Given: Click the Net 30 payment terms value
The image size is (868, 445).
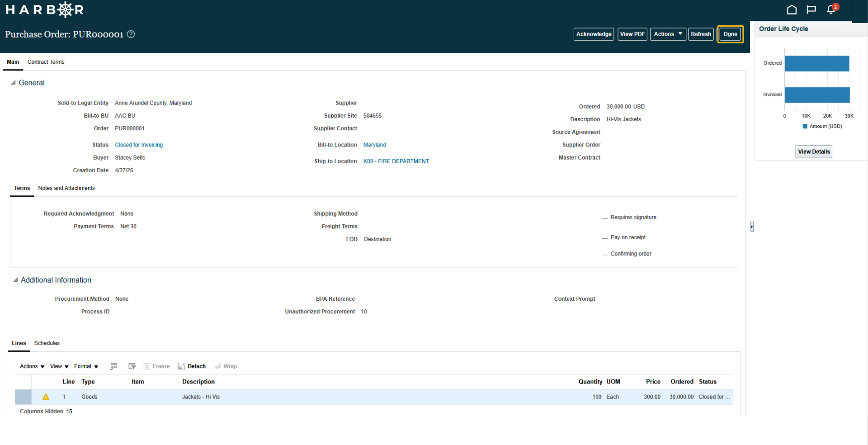Looking at the screenshot, I should (128, 227).
